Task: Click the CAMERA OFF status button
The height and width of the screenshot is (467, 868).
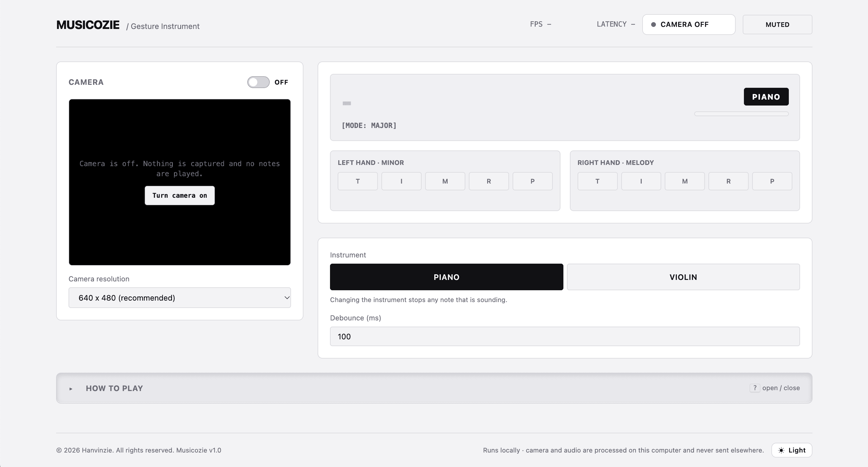Action: point(689,24)
